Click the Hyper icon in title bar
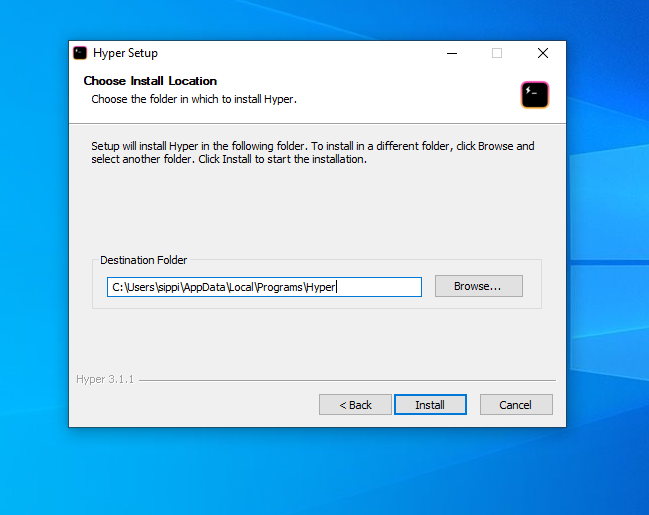This screenshot has height=515, width=649. [x=80, y=53]
